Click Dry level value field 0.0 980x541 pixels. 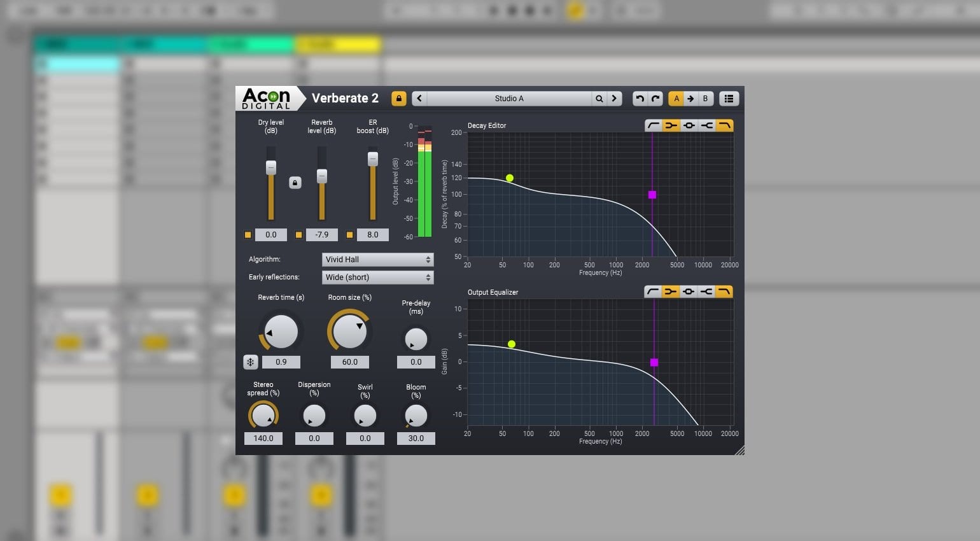[271, 235]
